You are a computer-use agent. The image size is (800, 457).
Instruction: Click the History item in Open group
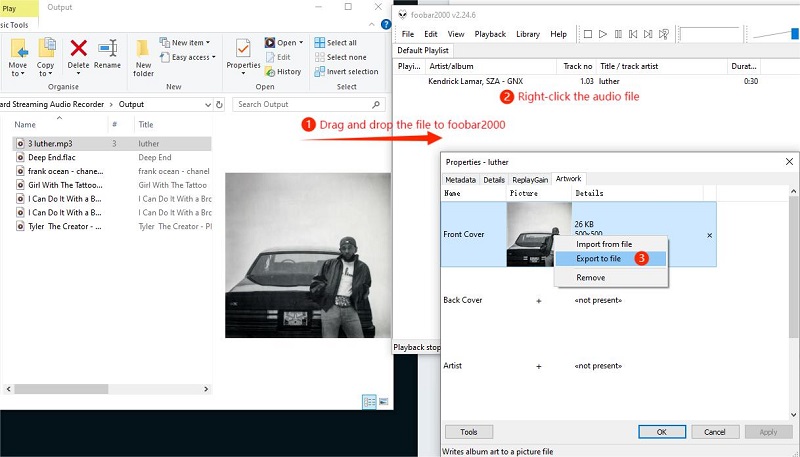(x=283, y=72)
